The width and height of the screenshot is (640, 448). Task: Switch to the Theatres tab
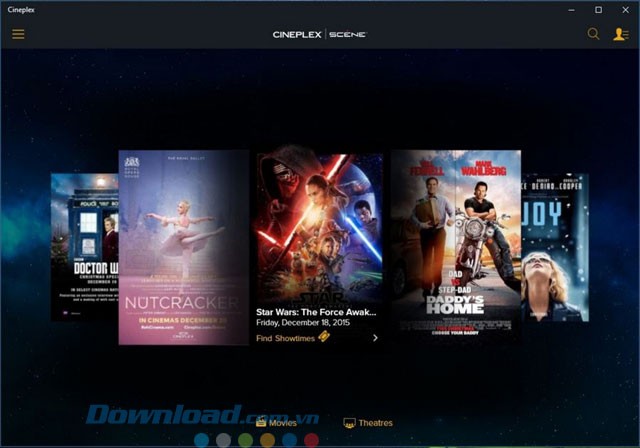click(368, 423)
